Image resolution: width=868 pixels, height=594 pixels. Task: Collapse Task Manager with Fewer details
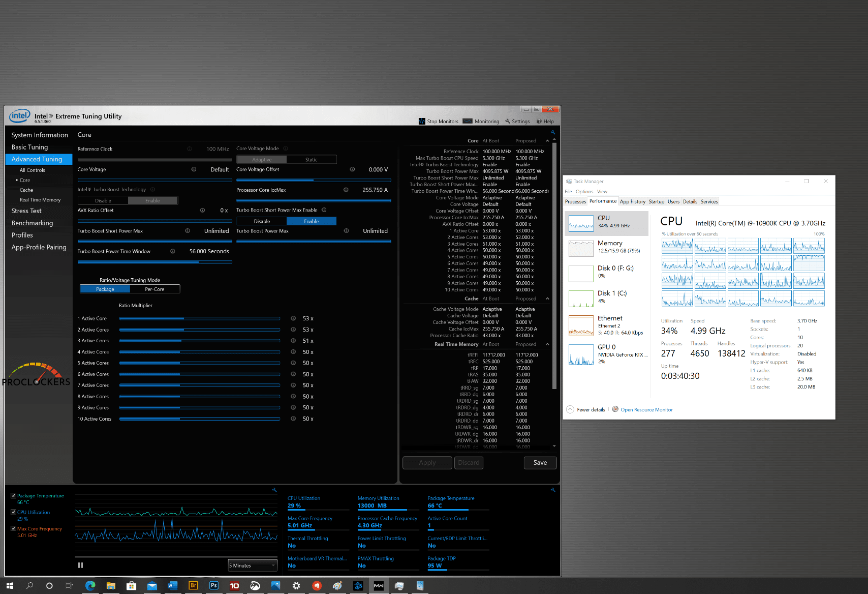click(585, 409)
